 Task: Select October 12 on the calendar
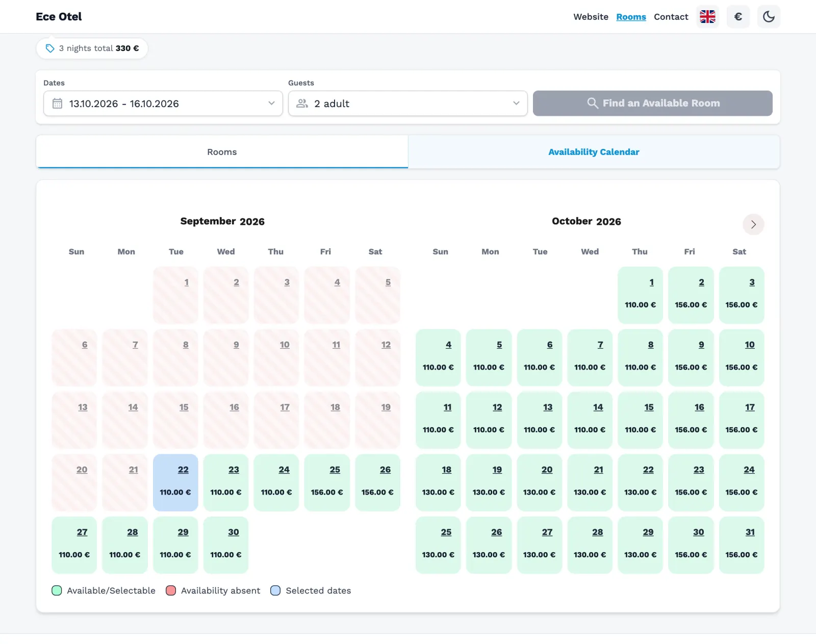click(489, 420)
